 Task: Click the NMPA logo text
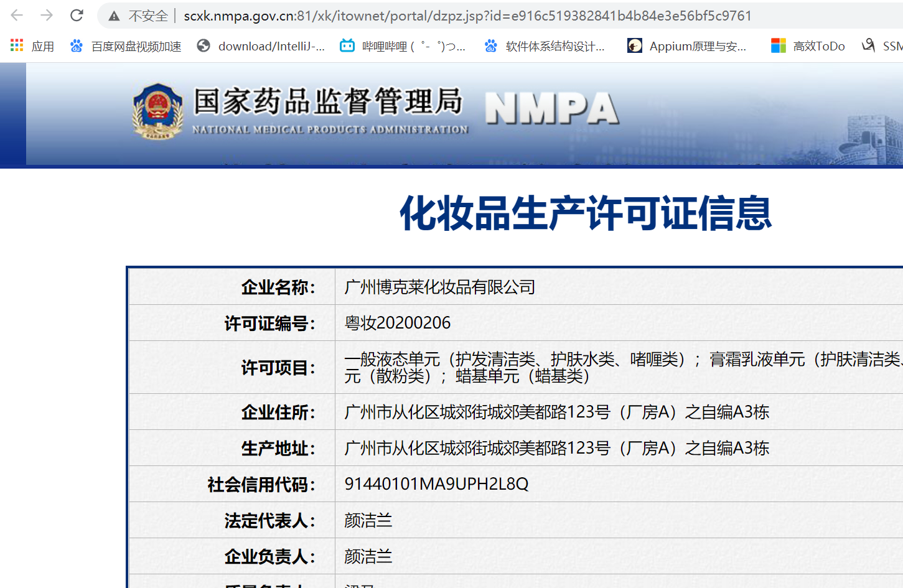click(552, 108)
